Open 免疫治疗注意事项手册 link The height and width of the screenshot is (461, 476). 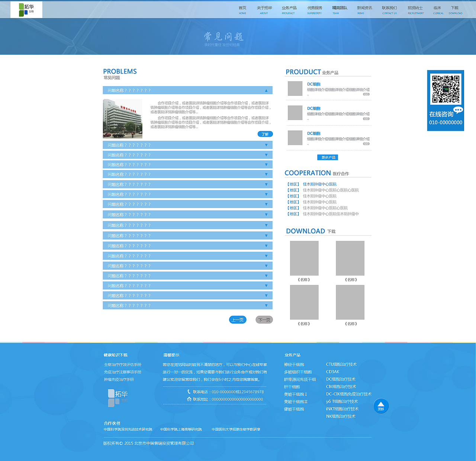[x=123, y=372]
